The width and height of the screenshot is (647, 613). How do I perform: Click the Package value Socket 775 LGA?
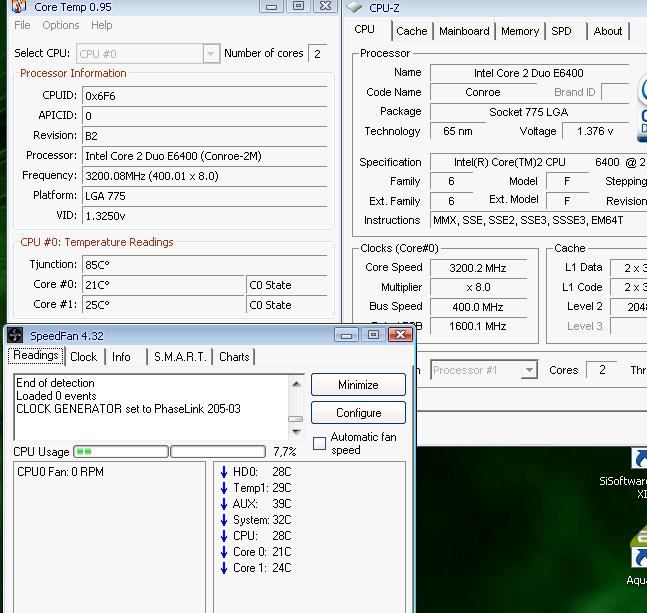[x=529, y=112]
